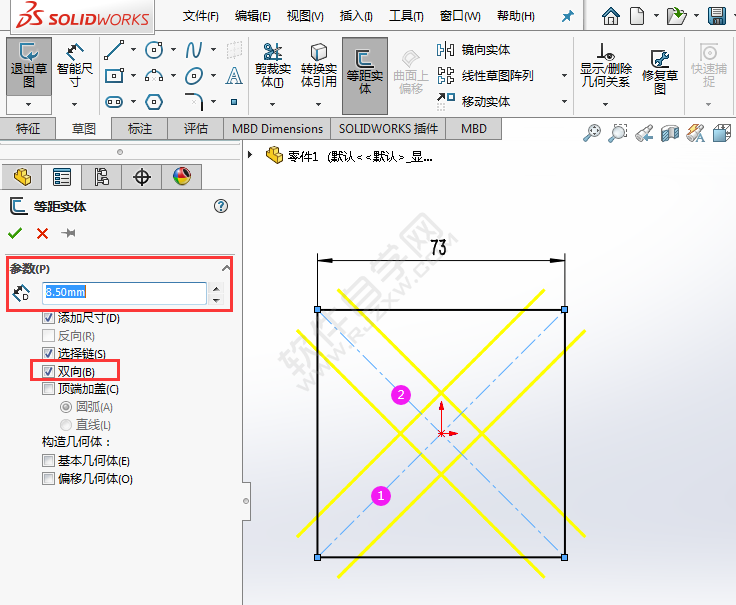Screen dimensions: 736x605
Task: Expand the 零件1 flyout tree
Action: click(x=250, y=154)
